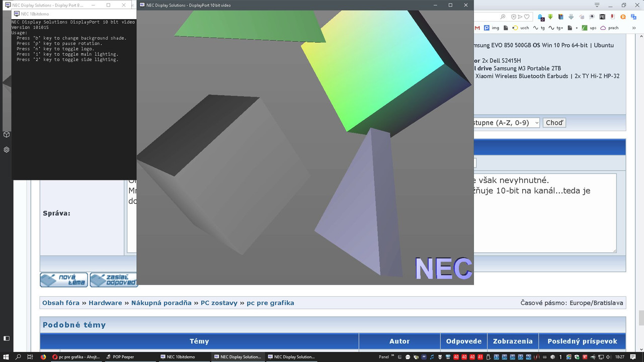
Task: Open the 'ups' bookmark
Action: (x=589, y=28)
